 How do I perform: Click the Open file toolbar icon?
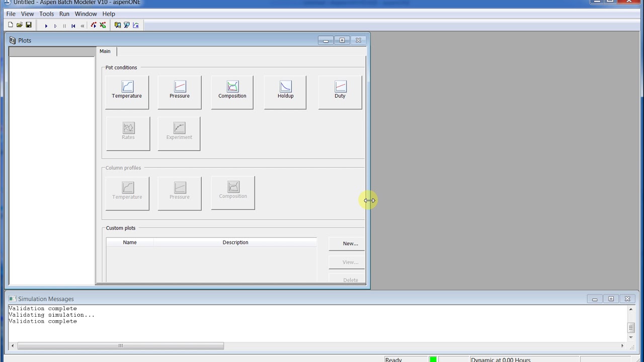coord(20,25)
